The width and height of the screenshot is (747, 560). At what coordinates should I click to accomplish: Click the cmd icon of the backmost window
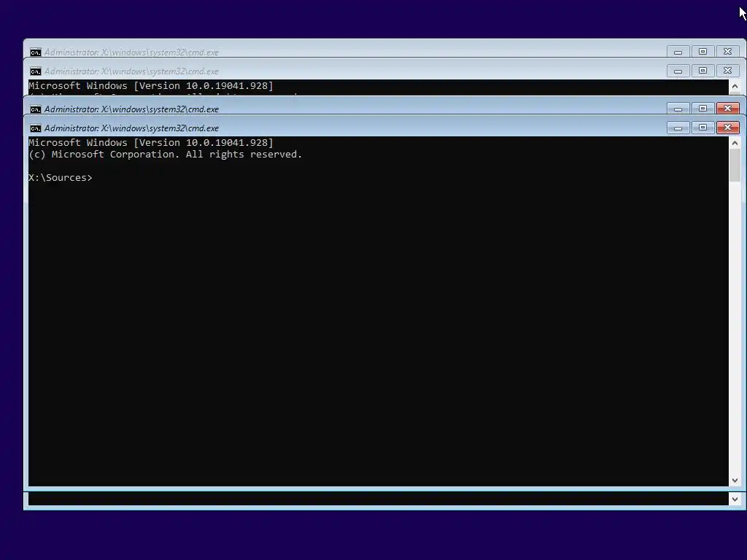[35, 52]
